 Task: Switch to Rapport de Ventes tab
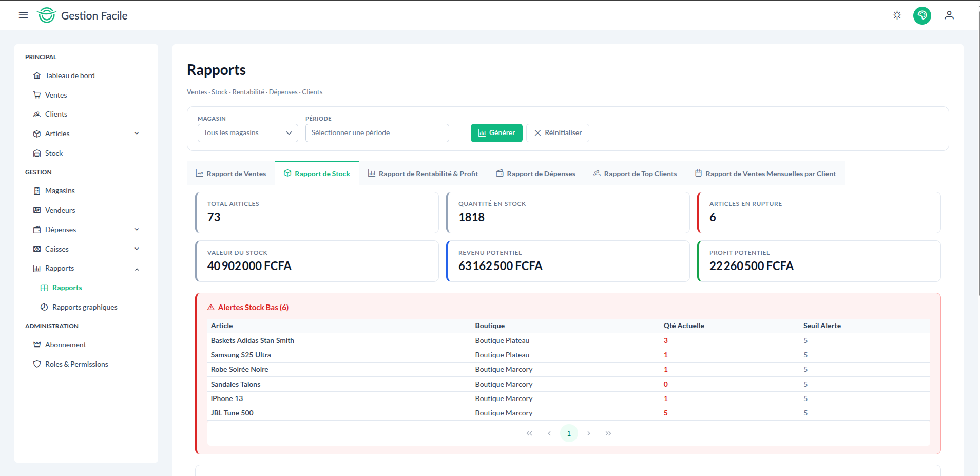[231, 174]
